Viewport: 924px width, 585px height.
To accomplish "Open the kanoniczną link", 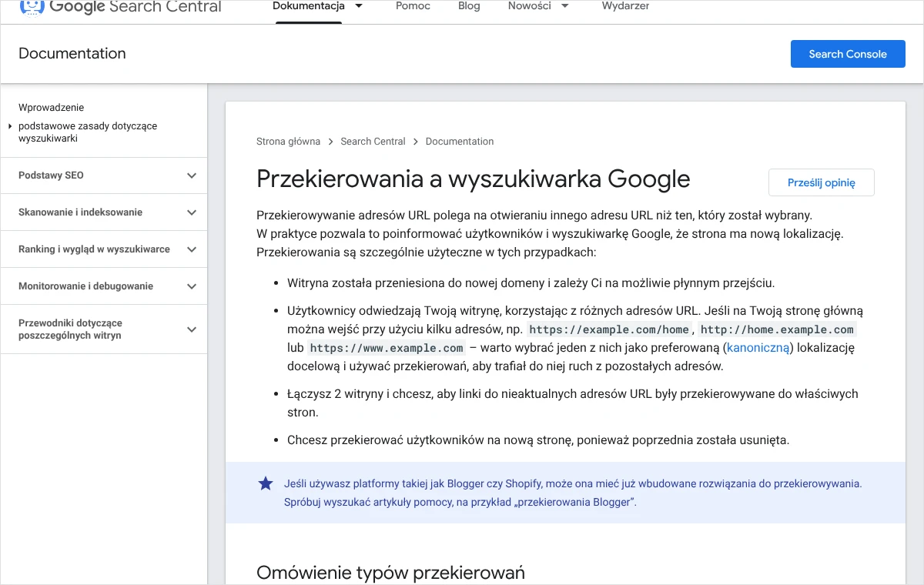I will 758,348.
